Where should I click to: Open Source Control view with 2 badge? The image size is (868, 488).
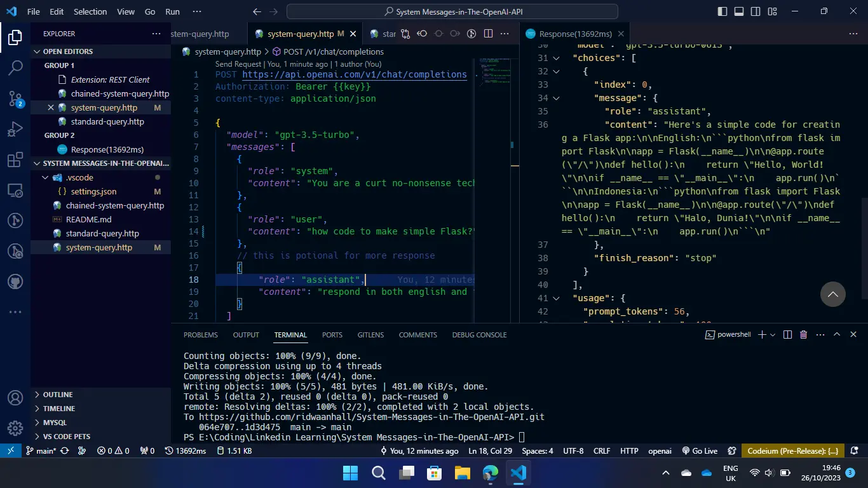15,98
